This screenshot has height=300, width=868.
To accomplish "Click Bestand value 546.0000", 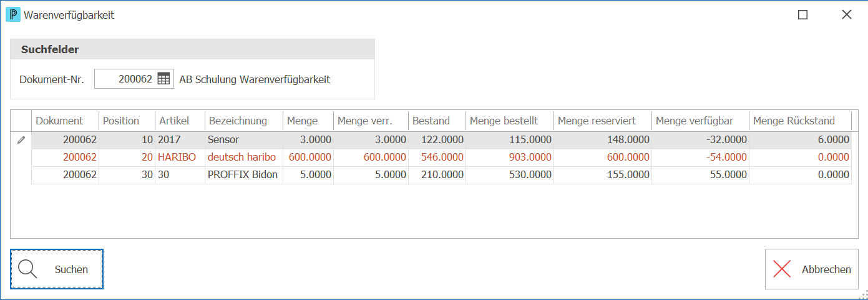I will coord(437,157).
